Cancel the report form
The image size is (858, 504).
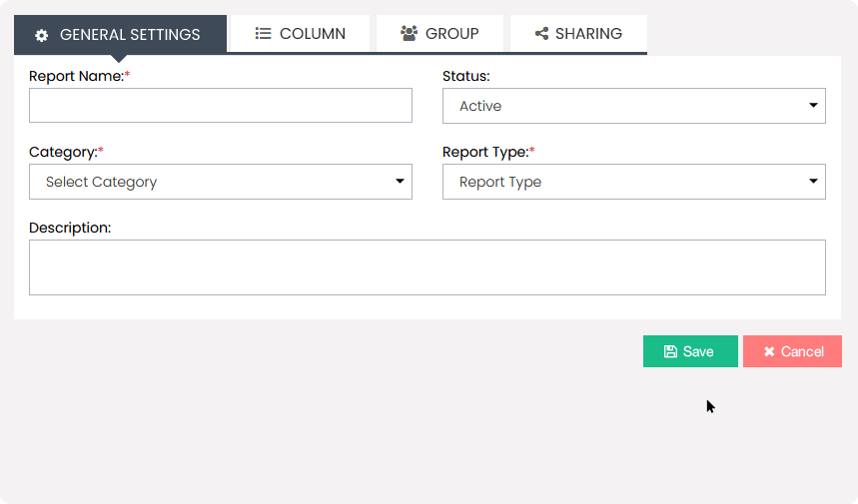[792, 351]
